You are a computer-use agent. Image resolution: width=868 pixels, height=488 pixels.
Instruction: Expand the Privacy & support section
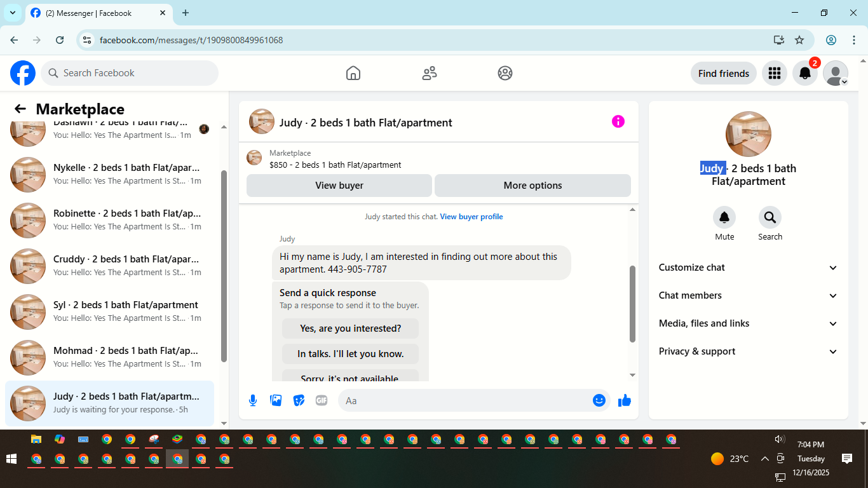[x=749, y=351]
